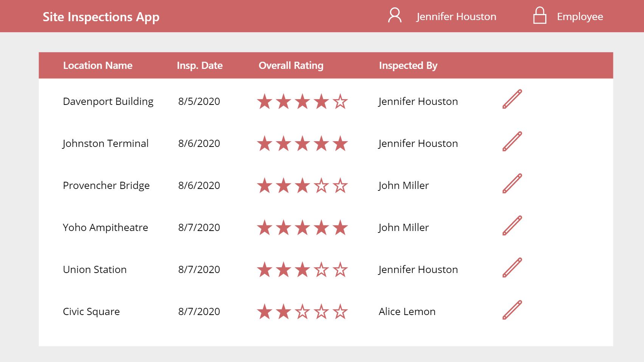Select the Johnston Terminal row

pyautogui.click(x=106, y=143)
